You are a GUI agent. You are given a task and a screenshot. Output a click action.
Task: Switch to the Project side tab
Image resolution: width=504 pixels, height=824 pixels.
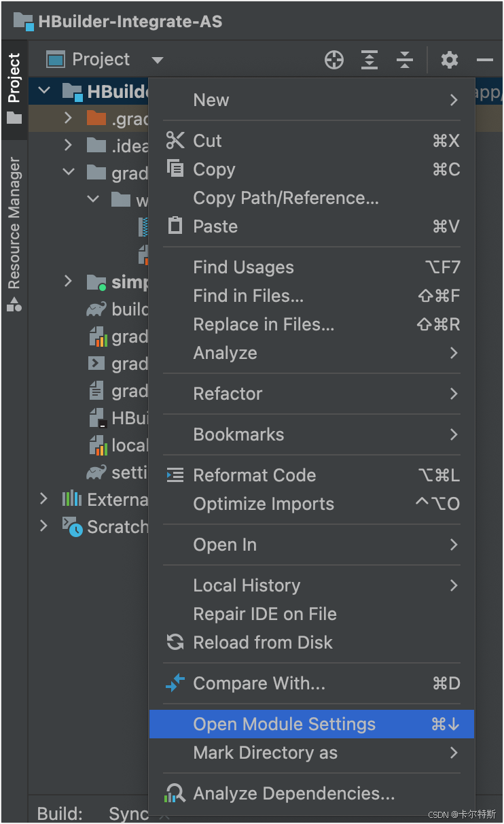tap(14, 88)
